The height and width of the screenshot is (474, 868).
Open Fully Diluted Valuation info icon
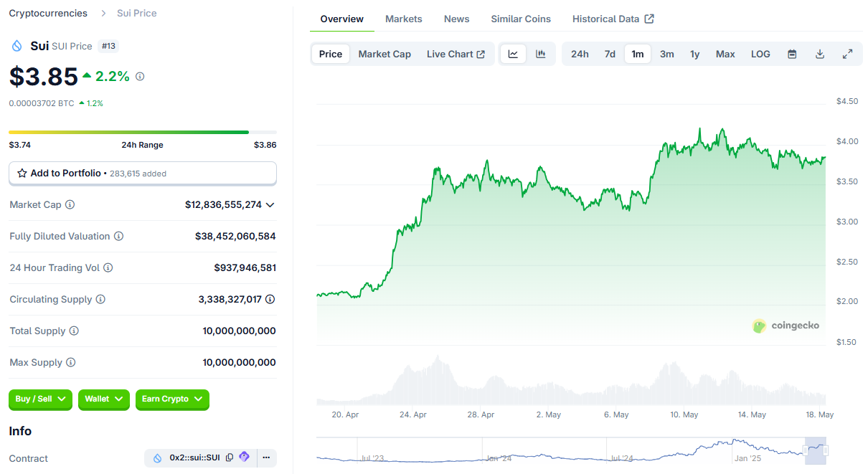point(118,236)
